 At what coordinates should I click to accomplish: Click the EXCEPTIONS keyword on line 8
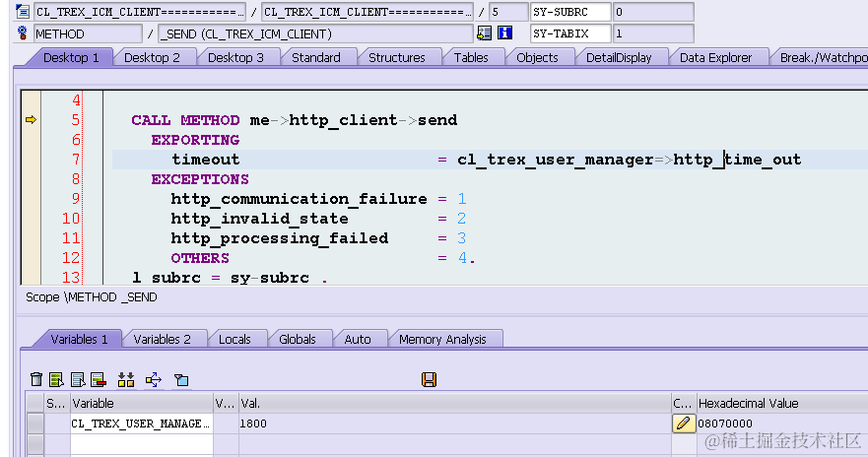point(200,179)
